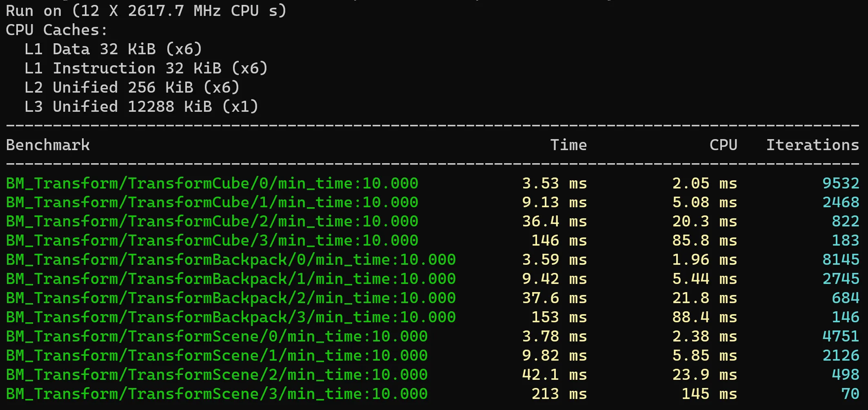Click the '23.9 ms' CPU value
868x410 pixels.
tap(705, 375)
